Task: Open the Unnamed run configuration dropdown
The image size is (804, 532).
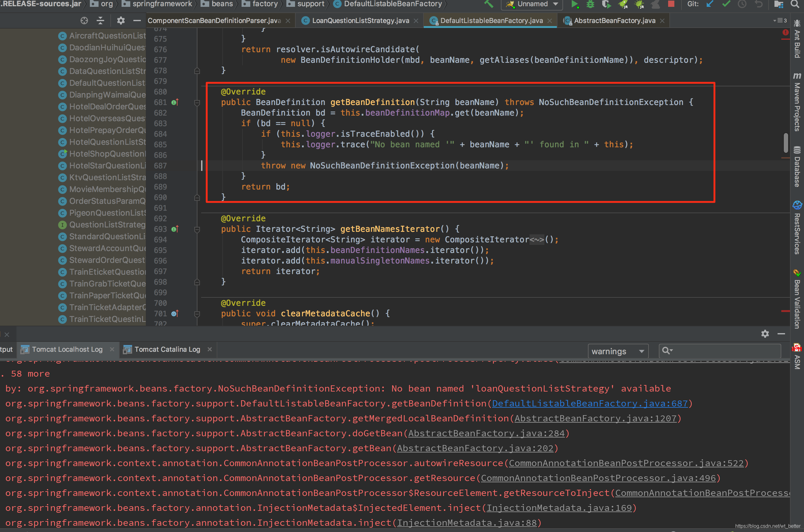Action: 532,4
